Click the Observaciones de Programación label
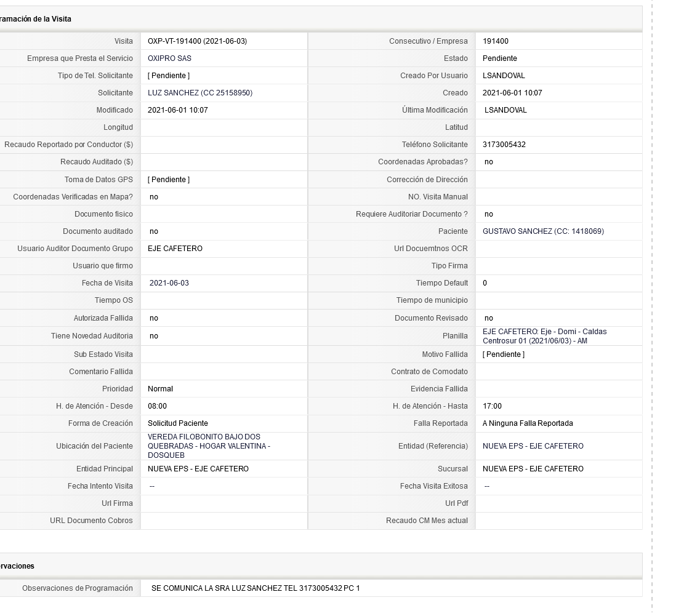 77,588
